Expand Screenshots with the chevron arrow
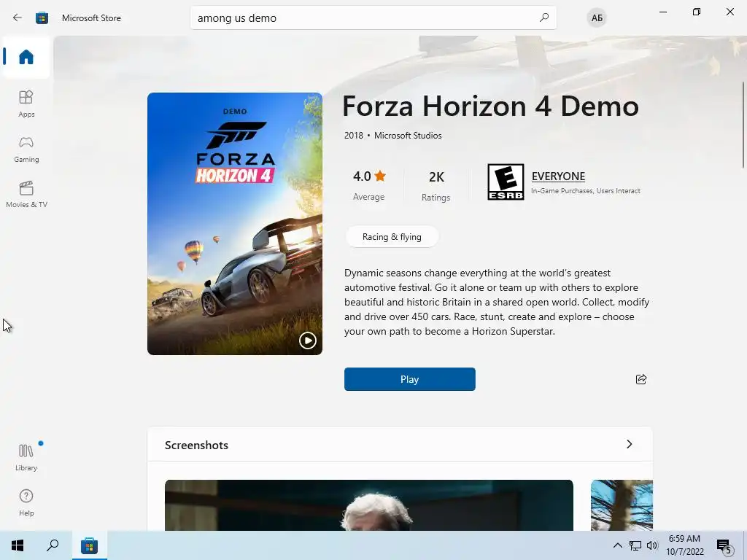Image resolution: width=747 pixels, height=560 pixels. coord(630,444)
